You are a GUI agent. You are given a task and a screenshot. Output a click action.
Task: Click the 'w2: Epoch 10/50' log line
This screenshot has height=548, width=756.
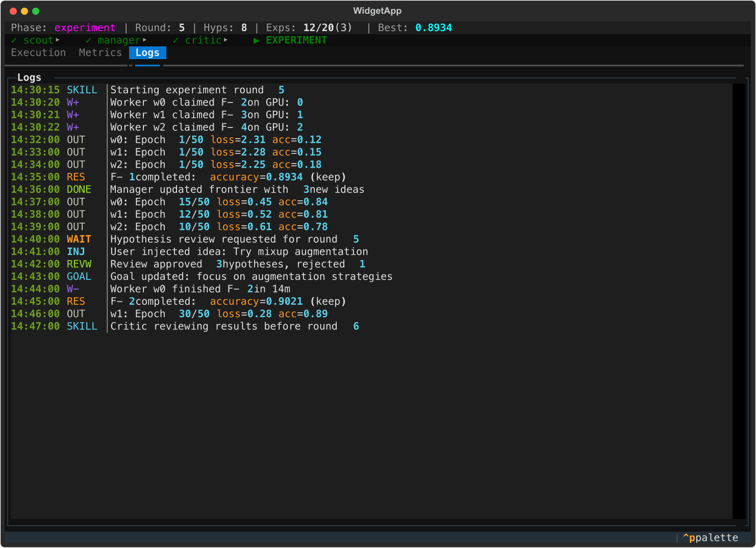pyautogui.click(x=371, y=227)
